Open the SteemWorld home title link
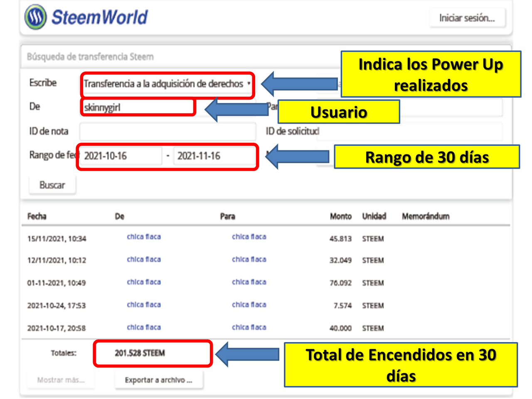Screen dimensions: 532x399 coord(99,17)
